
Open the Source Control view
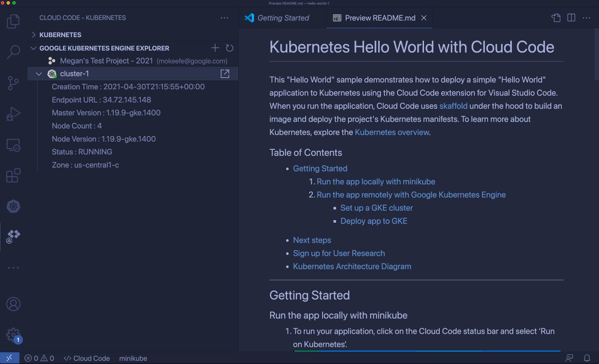pyautogui.click(x=13, y=83)
